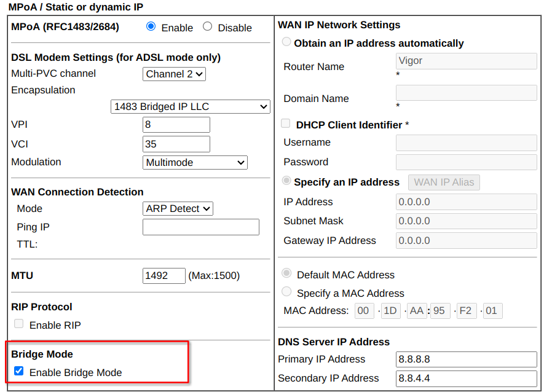Click the Router Name field

467,61
